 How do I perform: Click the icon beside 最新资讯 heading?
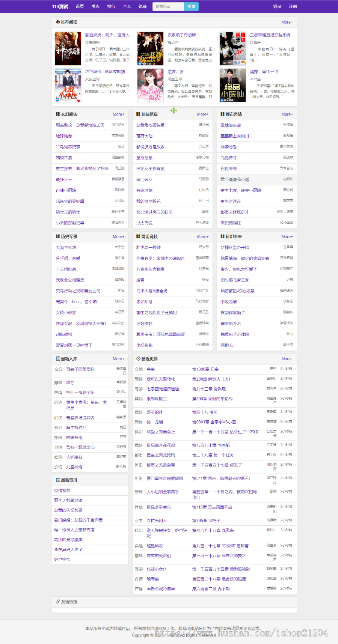pos(58,480)
